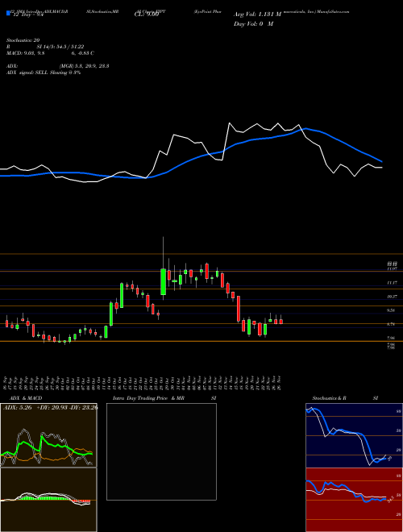403x532 pixels.
Task: Click the 'SI 14/3: 34.5 / 31.22' value
Action: coord(60,47)
